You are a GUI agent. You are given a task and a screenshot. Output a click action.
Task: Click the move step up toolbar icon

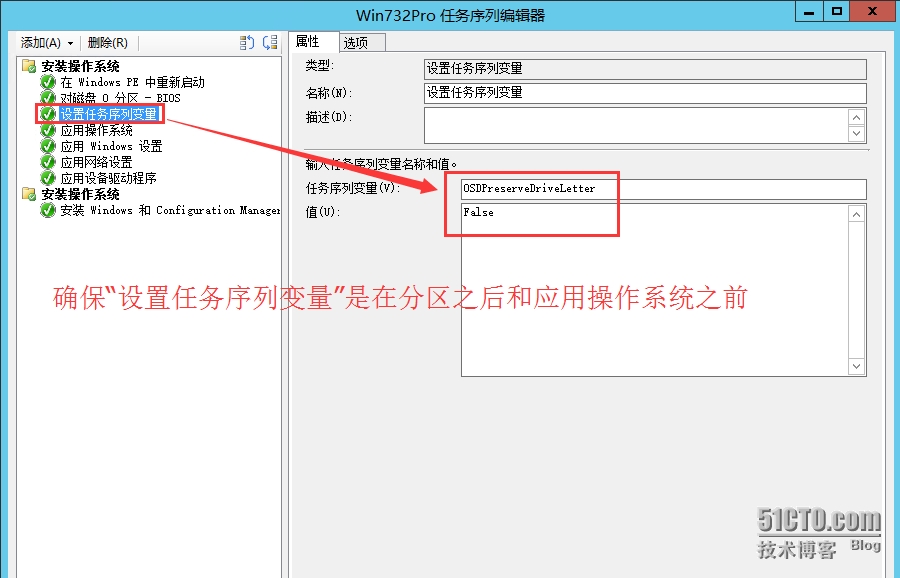click(x=247, y=42)
